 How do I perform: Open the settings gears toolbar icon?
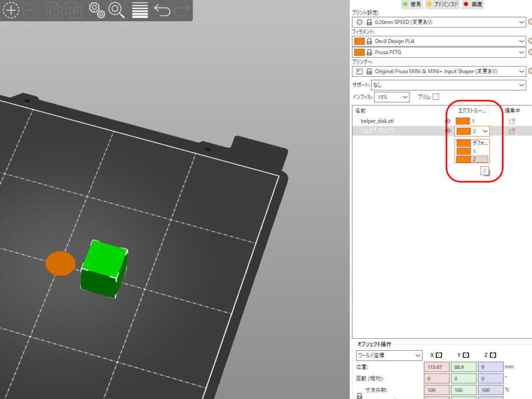pos(97,10)
